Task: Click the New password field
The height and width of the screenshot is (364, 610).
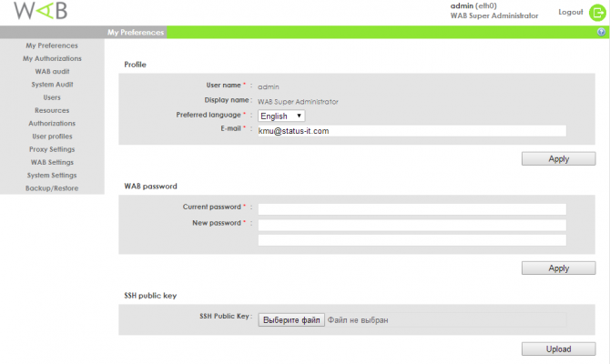Action: coord(412,225)
